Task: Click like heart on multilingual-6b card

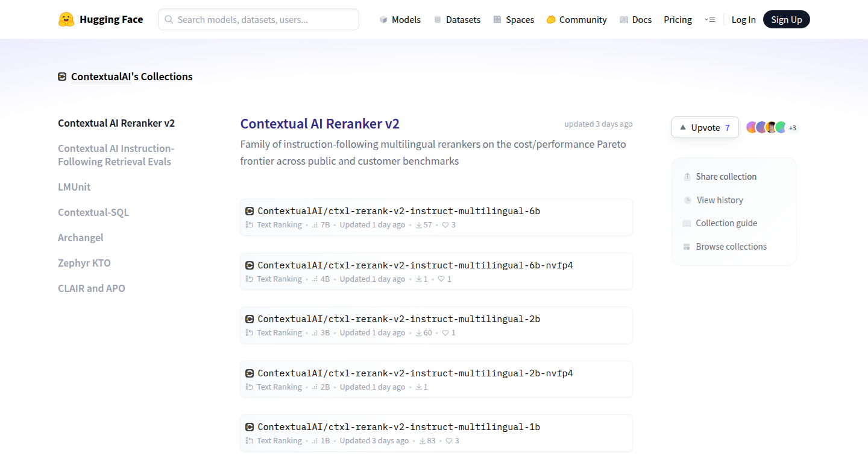Action: [445, 225]
